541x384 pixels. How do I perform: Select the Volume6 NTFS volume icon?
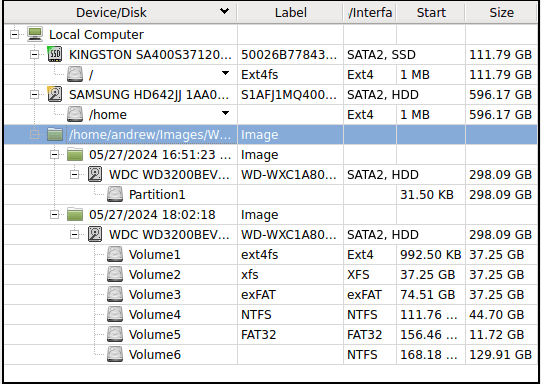[115, 354]
